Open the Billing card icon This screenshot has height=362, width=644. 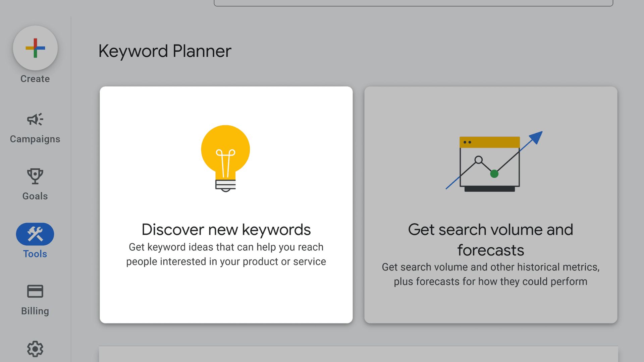click(35, 291)
